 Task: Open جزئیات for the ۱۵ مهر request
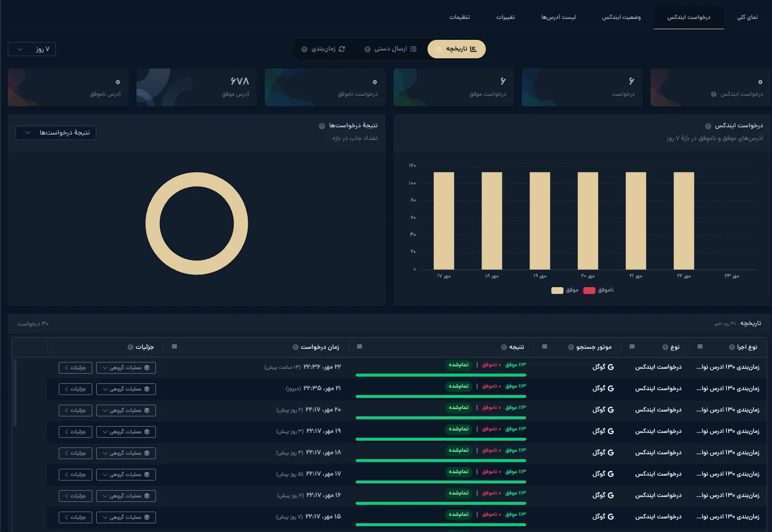click(x=75, y=517)
